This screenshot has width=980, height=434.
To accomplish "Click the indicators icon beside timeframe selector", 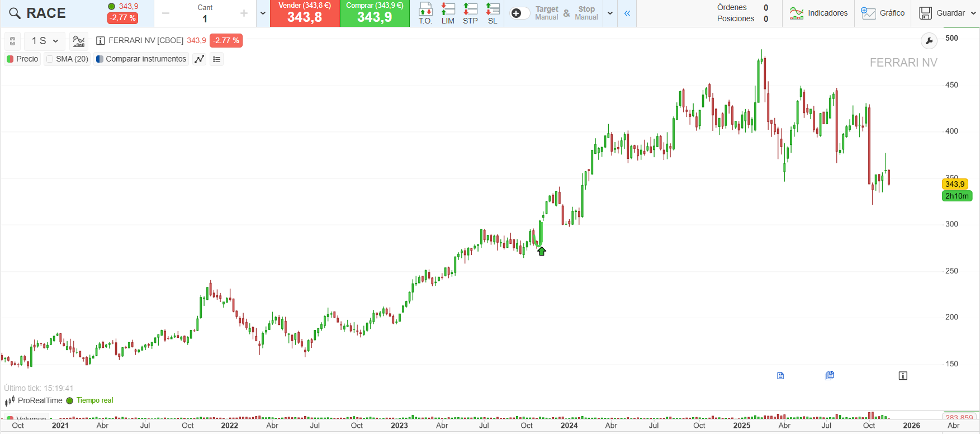I will click(79, 41).
